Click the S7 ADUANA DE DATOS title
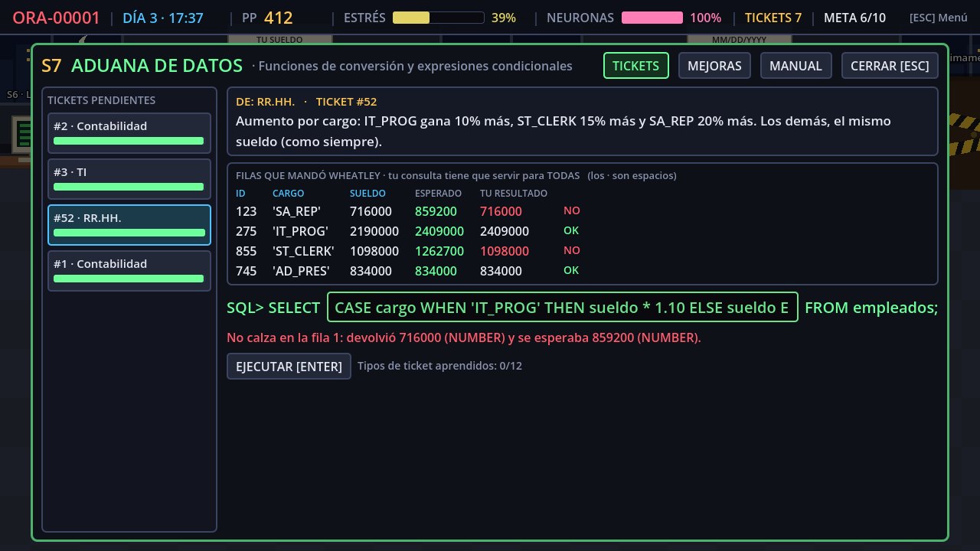Image resolution: width=980 pixels, height=551 pixels. (x=142, y=66)
